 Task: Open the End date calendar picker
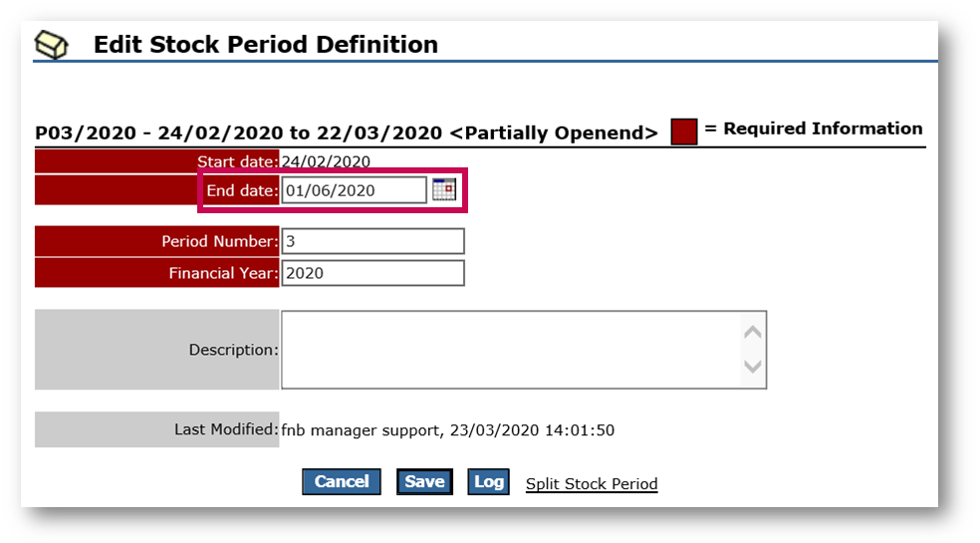tap(444, 189)
